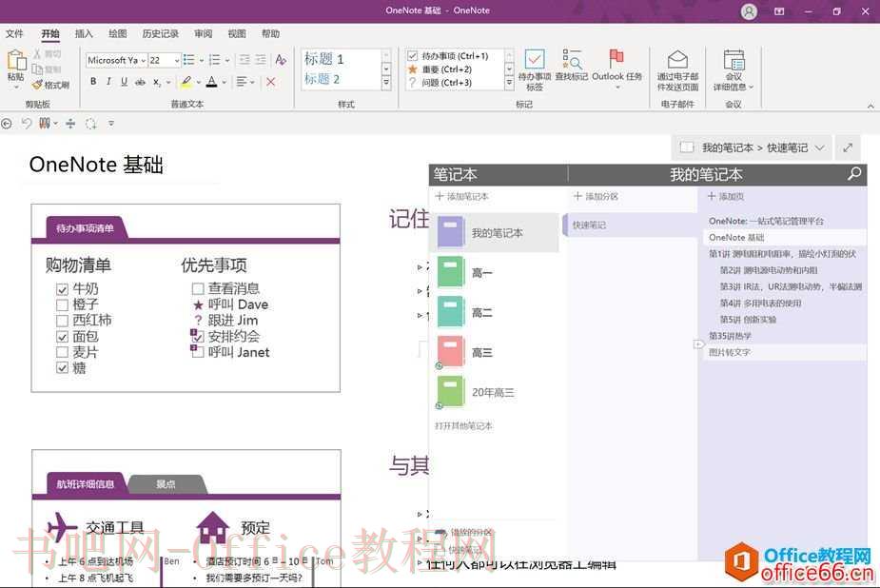880x588 pixels.
Task: Toggle Underline formatting
Action: tap(124, 82)
